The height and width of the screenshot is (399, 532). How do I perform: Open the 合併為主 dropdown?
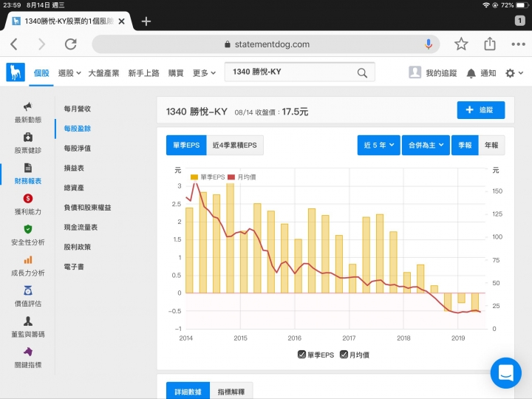click(426, 146)
